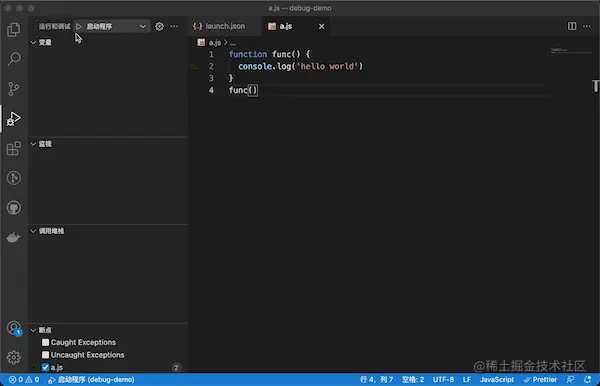This screenshot has height=386, width=600.
Task: Click the editor vertical scrollbar marker
Action: click(x=595, y=86)
